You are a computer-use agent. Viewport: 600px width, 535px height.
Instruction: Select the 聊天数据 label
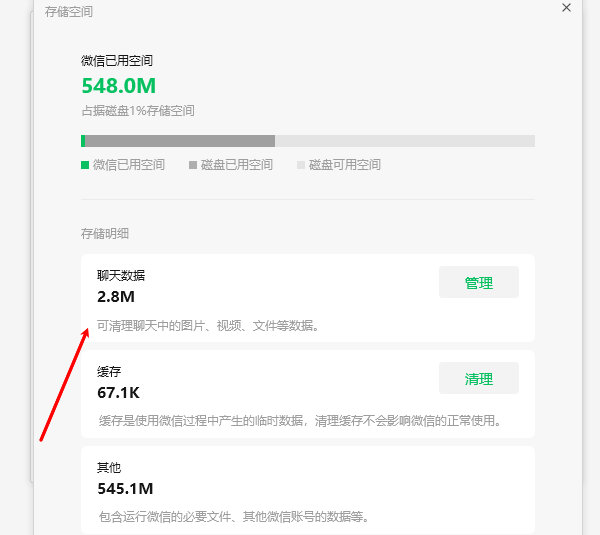point(121,275)
